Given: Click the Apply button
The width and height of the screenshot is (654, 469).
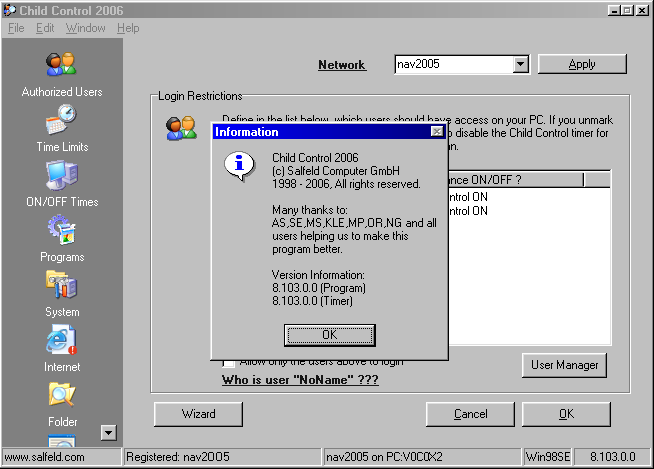Looking at the screenshot, I should coord(581,64).
